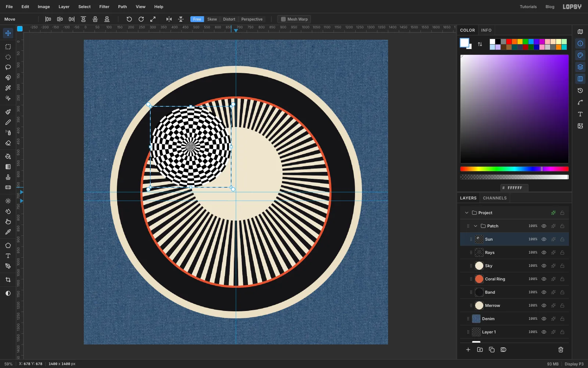The image size is (588, 368).
Task: Select the Eyedropper tool
Action: 8,232
